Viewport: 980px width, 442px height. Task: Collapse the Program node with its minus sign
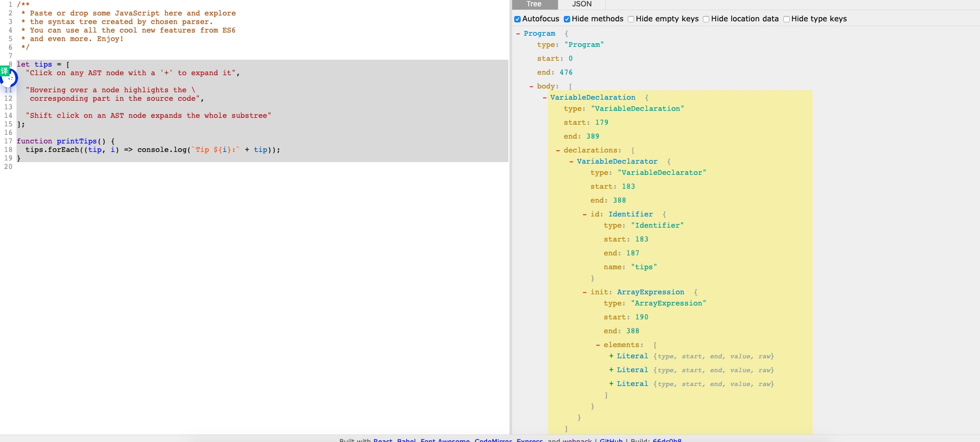coord(518,34)
